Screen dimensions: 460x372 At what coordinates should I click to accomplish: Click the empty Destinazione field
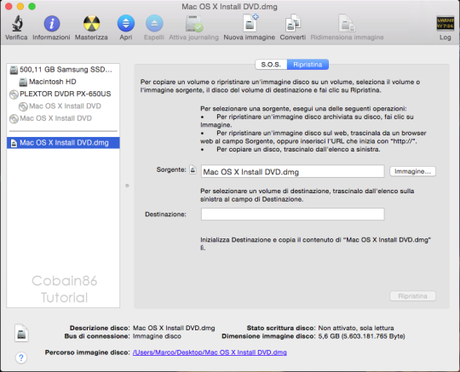click(x=292, y=214)
